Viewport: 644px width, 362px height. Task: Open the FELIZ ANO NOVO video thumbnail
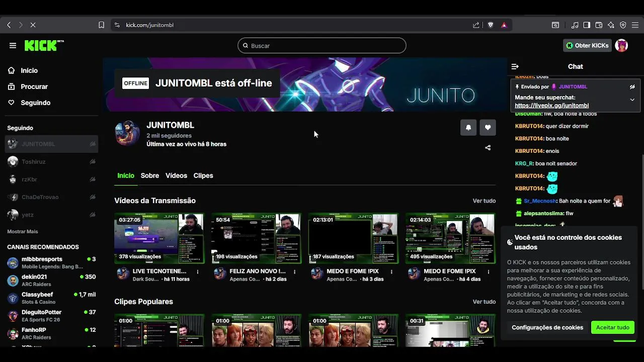click(257, 238)
